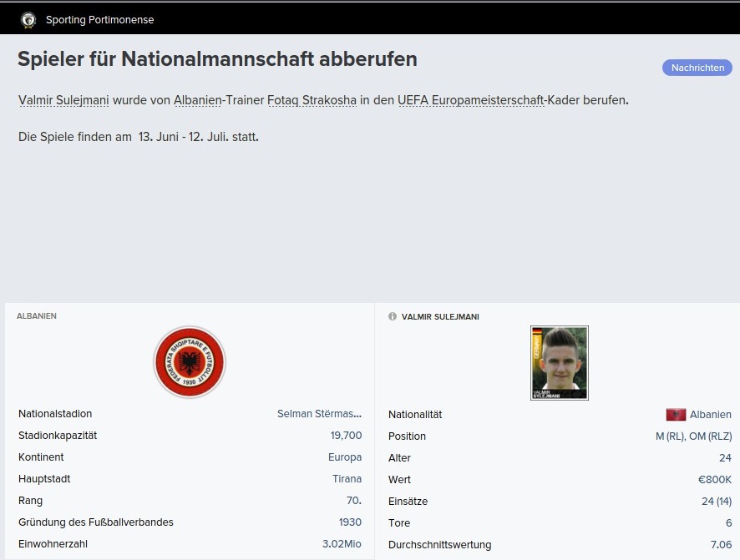Open the Selman Stërmasi stadium link
The image size is (740, 560).
click(x=319, y=414)
